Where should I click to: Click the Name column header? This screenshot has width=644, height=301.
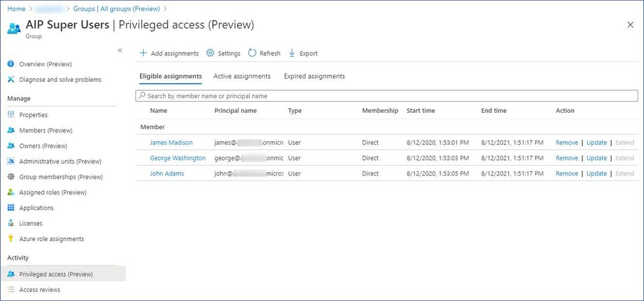click(x=159, y=110)
